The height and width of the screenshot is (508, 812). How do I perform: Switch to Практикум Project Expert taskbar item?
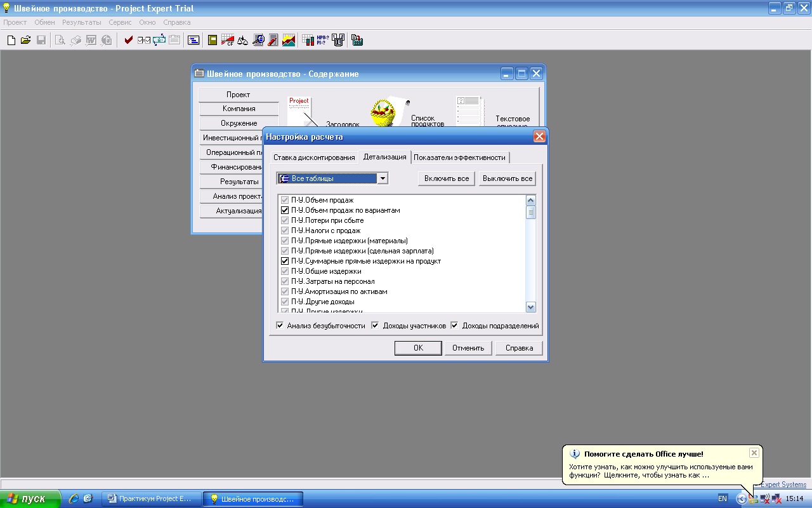[151, 499]
